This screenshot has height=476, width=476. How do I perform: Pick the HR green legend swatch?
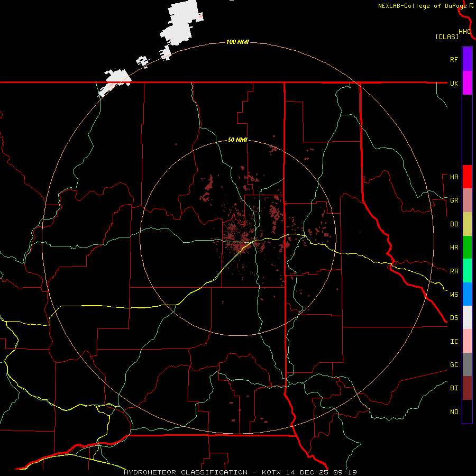(467, 247)
